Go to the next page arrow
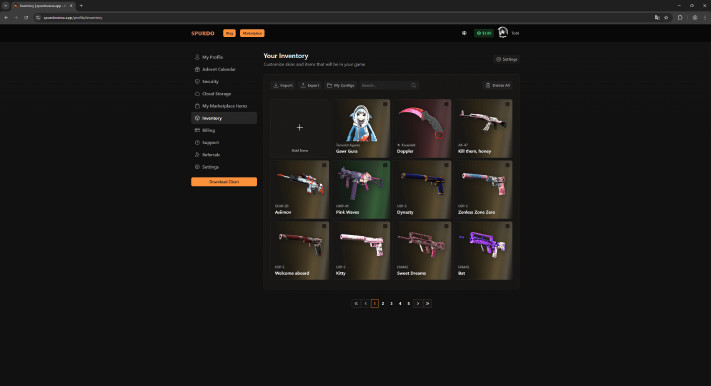 pyautogui.click(x=418, y=303)
